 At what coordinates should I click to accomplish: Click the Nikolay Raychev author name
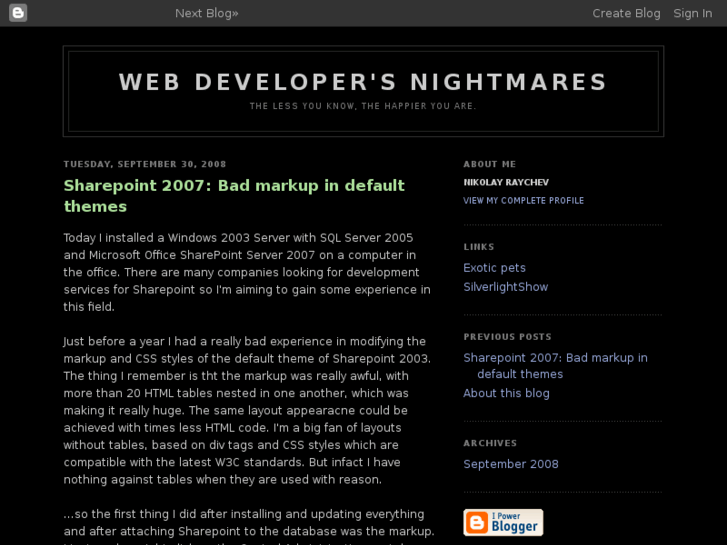(x=506, y=182)
